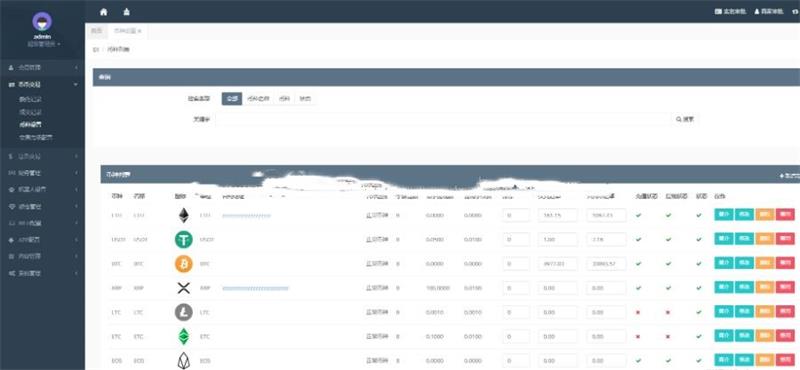Toggle last status checkmark in BTC row
The image size is (800, 370).
(x=699, y=264)
